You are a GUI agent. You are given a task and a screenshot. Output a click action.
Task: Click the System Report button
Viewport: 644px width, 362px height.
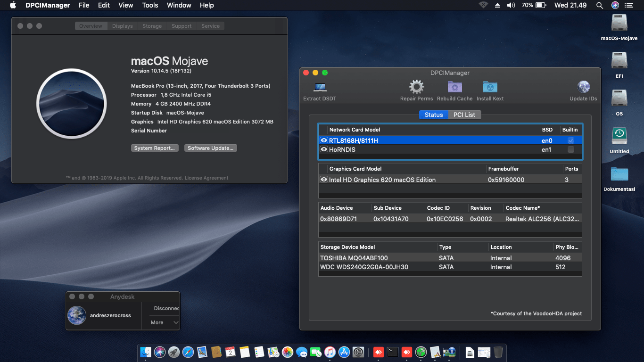(155, 148)
